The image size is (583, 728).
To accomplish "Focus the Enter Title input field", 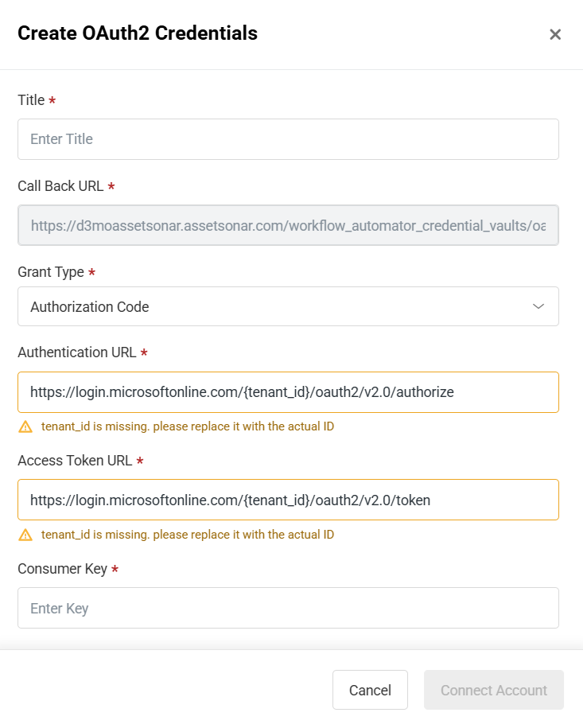I will 288,139.
